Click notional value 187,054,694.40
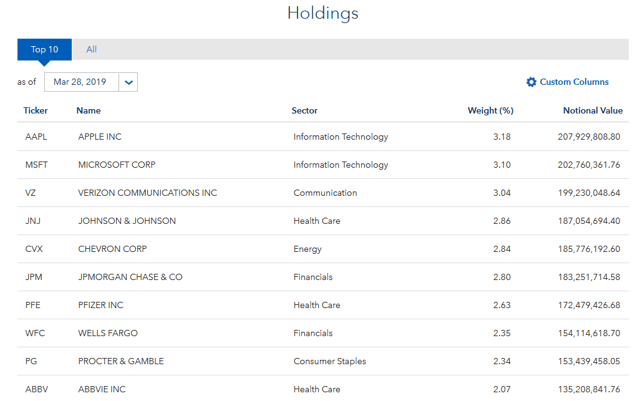This screenshot has width=640, height=401. (589, 221)
